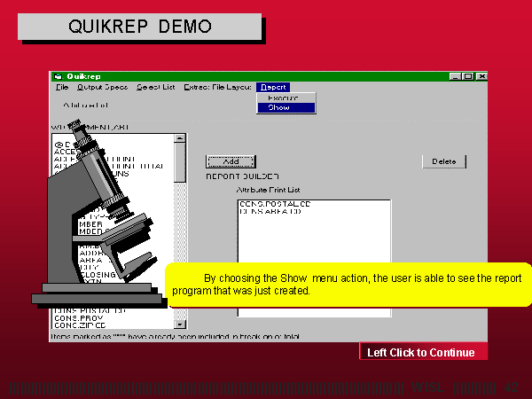Minimize the Quikrep window
This screenshot has height=399, width=532.
click(456, 76)
